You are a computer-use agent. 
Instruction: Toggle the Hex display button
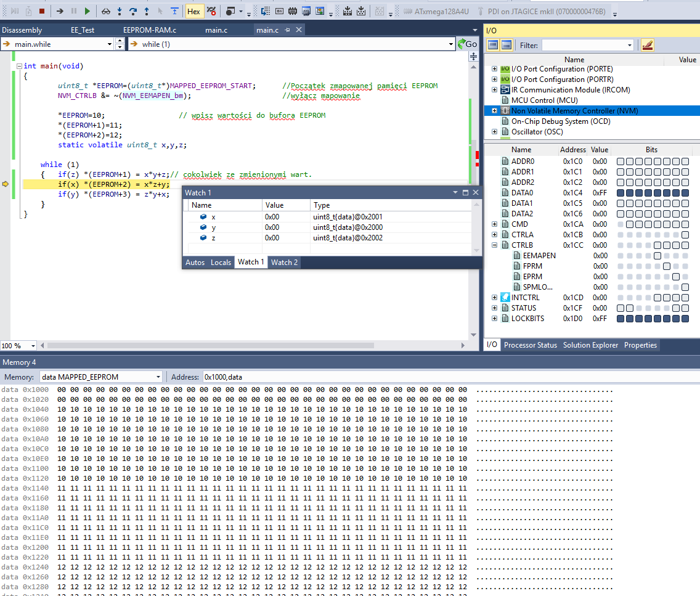tap(193, 11)
